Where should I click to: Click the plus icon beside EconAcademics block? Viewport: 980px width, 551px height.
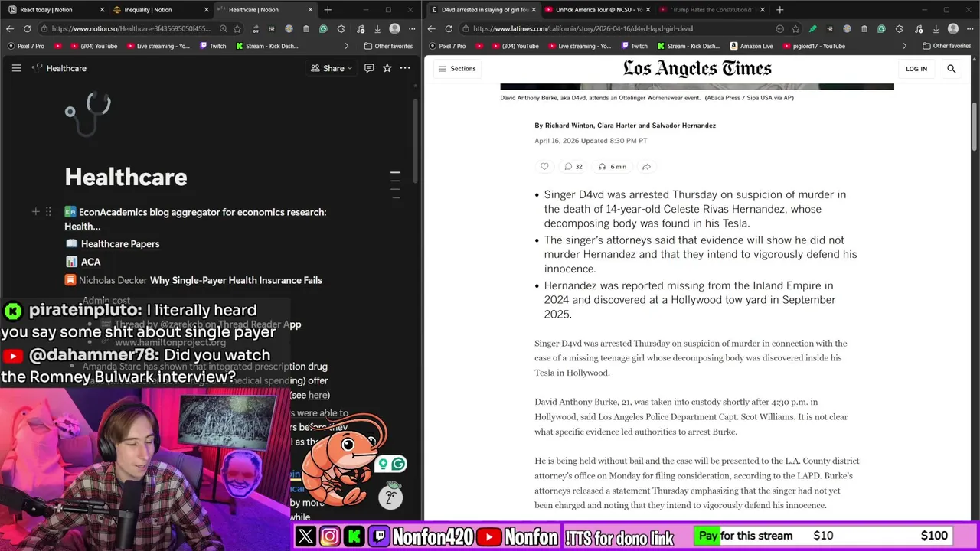point(35,212)
